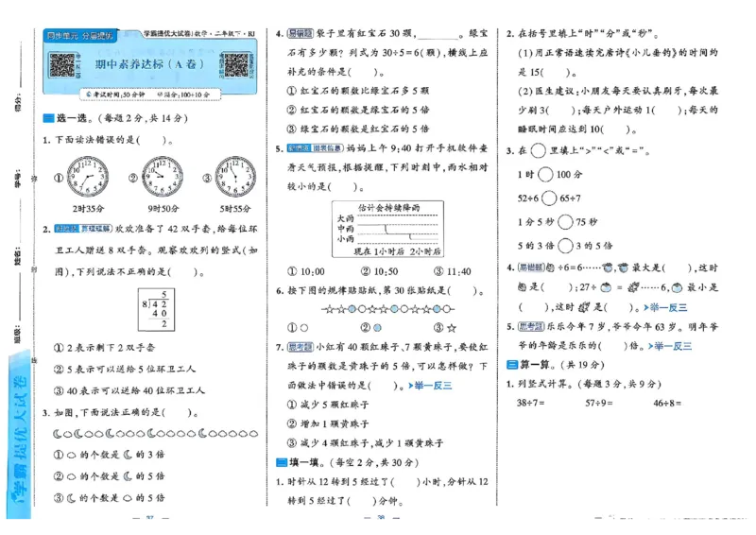Click the 现在 1小时后 2小时后 axis labels
This screenshot has height=535, width=756.
397,251
